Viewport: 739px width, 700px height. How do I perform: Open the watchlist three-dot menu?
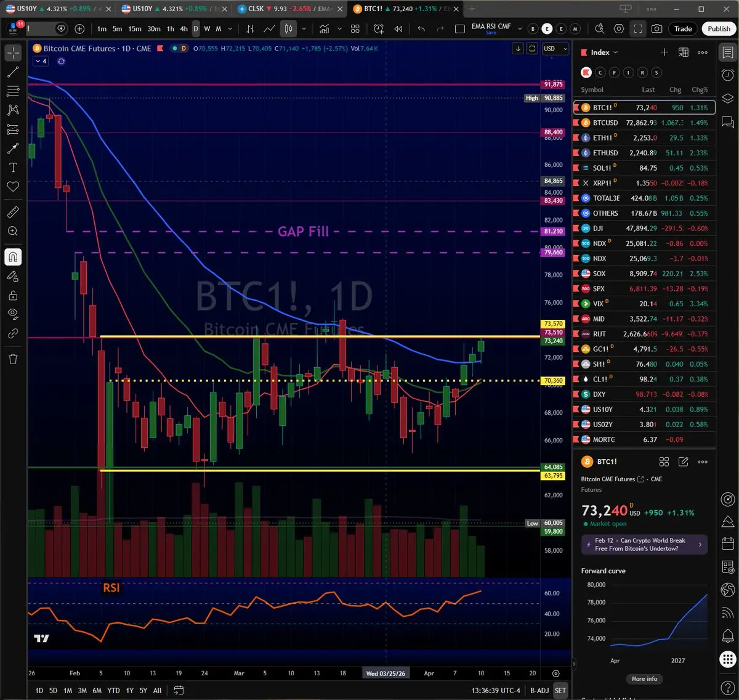point(703,52)
